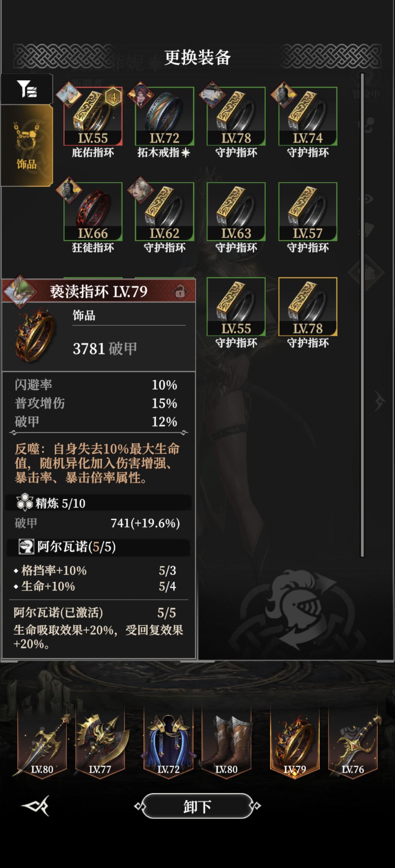Expand the 阿尔瓦诺(5/5) set bonus header
Screen dimensions: 395x868
98,547
